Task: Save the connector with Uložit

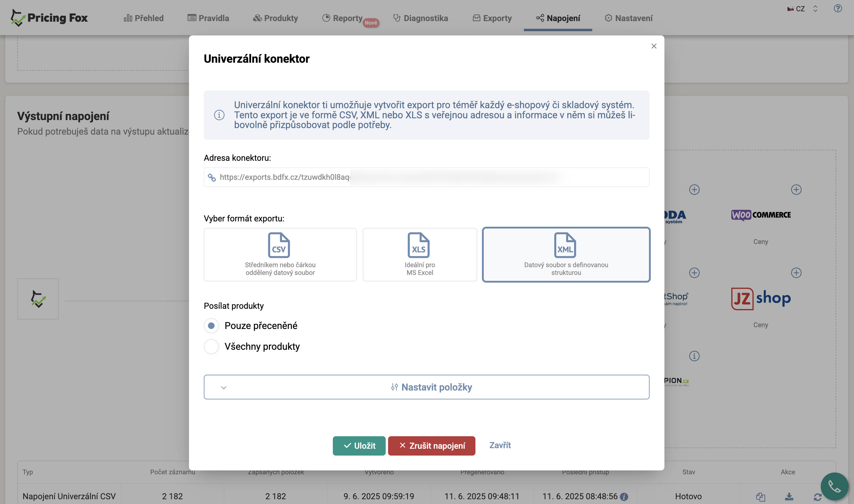Action: [359, 445]
